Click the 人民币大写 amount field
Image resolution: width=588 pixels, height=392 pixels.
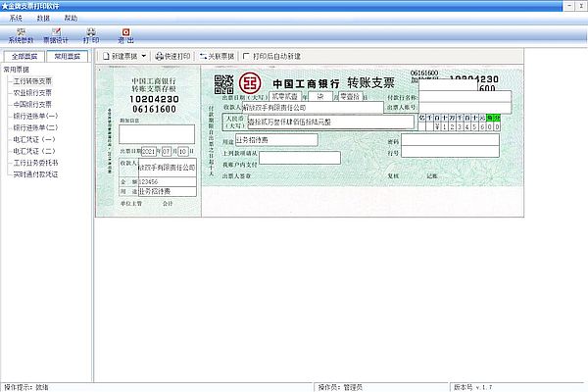coord(331,122)
